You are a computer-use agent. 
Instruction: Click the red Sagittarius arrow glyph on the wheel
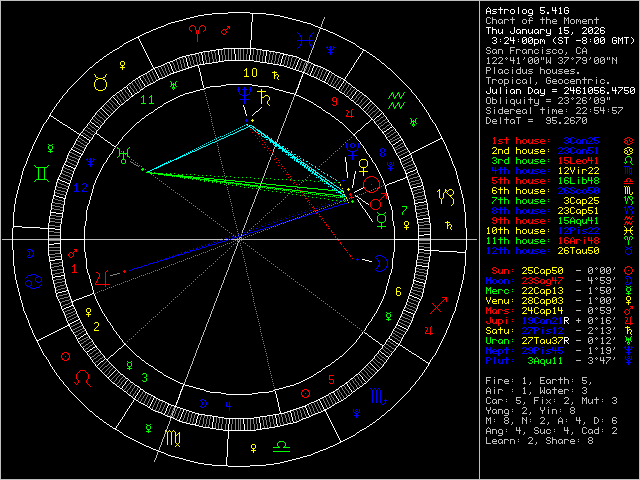tap(438, 305)
